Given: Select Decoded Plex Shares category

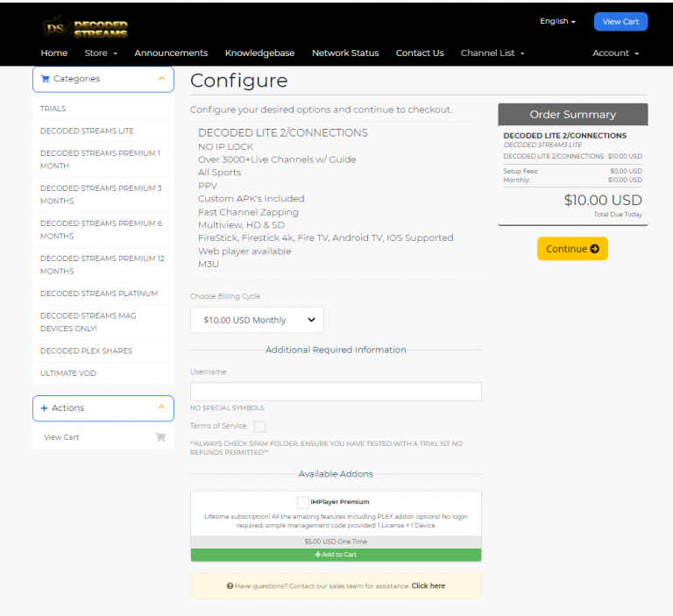Looking at the screenshot, I should click(x=103, y=351).
